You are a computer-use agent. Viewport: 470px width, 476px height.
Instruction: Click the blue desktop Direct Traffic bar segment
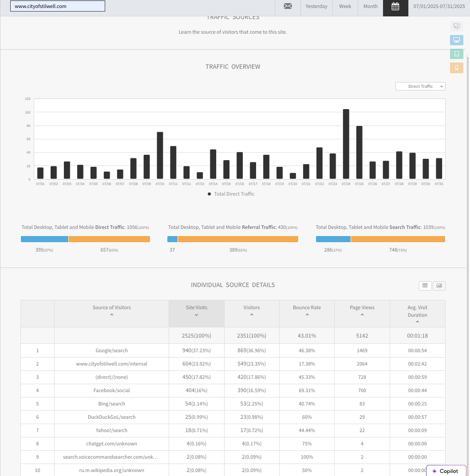[44, 239]
